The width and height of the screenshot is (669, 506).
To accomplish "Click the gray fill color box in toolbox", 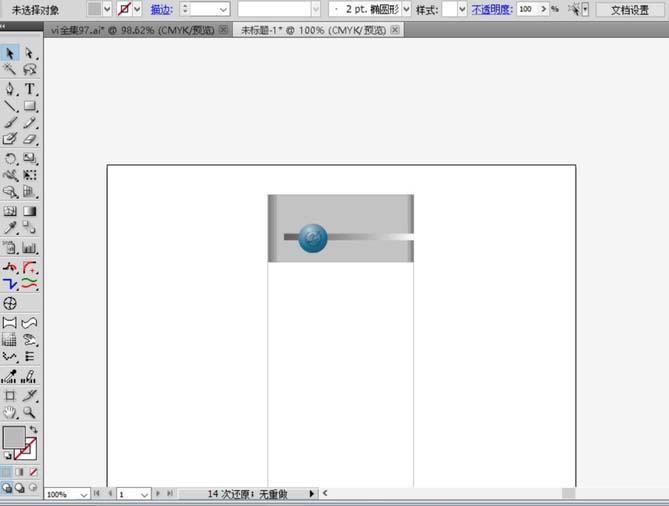I will click(x=14, y=437).
